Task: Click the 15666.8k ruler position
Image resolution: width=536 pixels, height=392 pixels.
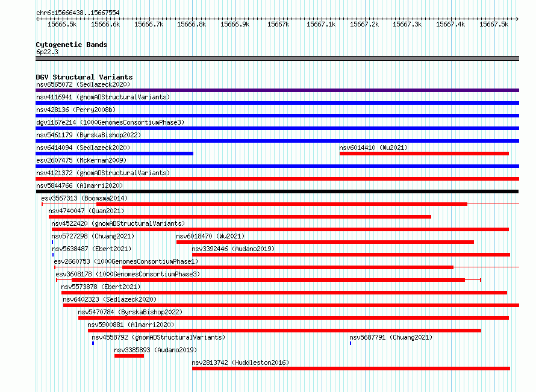Action: coord(192,24)
